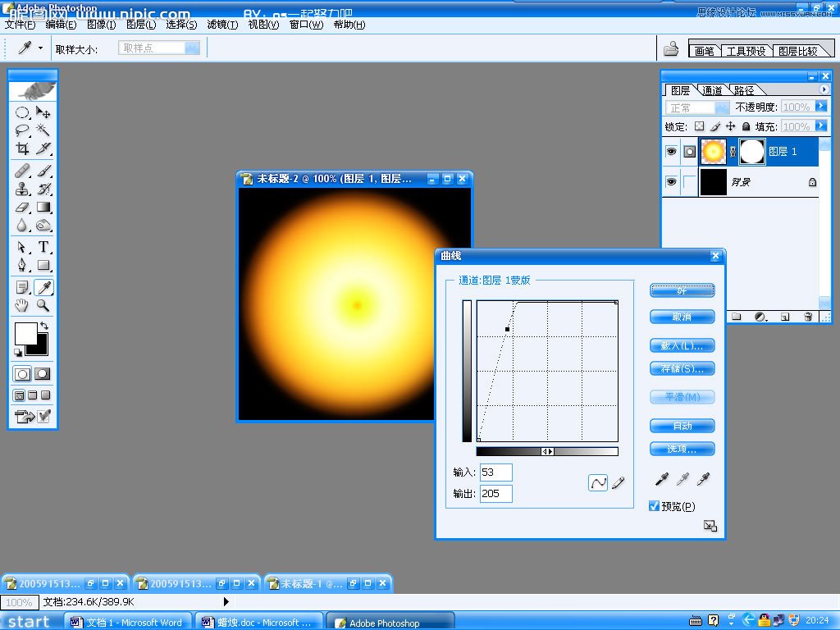
Task: Click the 自动 auto button in Curves
Action: (682, 426)
